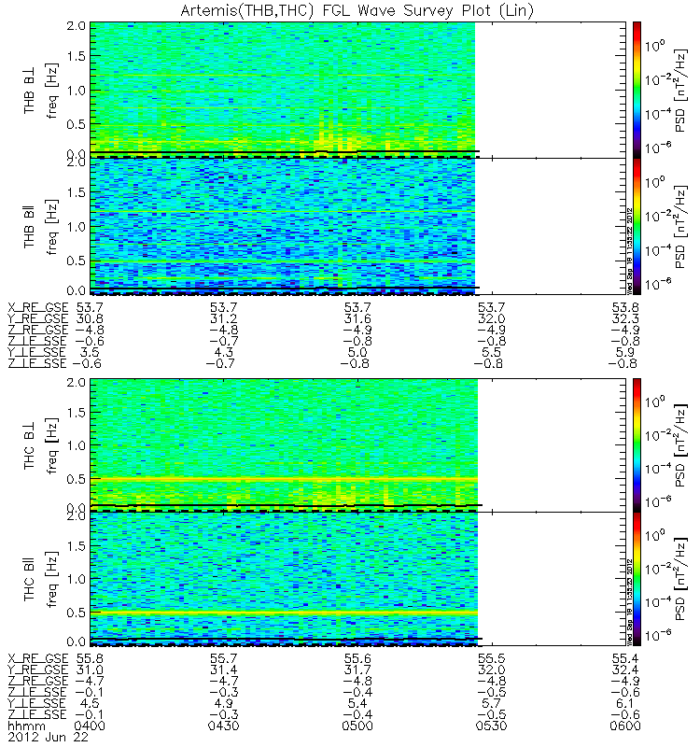This screenshot has height=747, width=700.
Task: Click the THB Y_LE_SSE value '5.9'
Action: (625, 352)
